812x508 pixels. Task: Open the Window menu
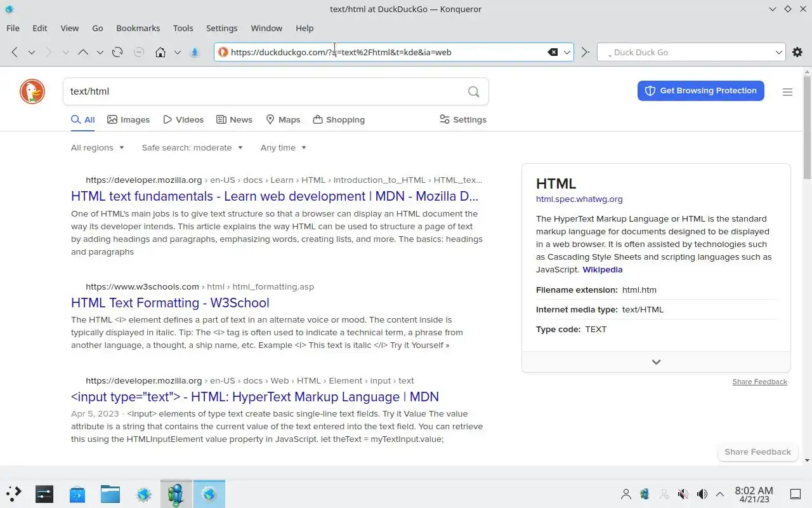click(266, 28)
